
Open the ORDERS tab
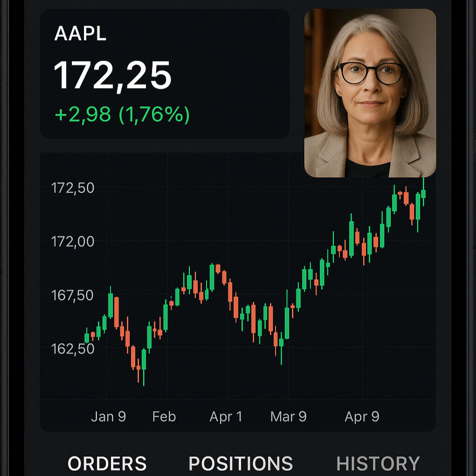tap(107, 464)
